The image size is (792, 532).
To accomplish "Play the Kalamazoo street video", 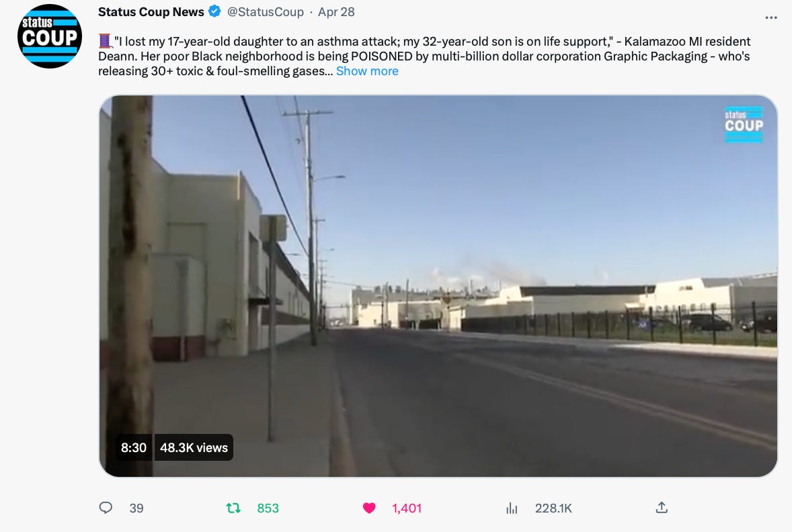I will (438, 285).
